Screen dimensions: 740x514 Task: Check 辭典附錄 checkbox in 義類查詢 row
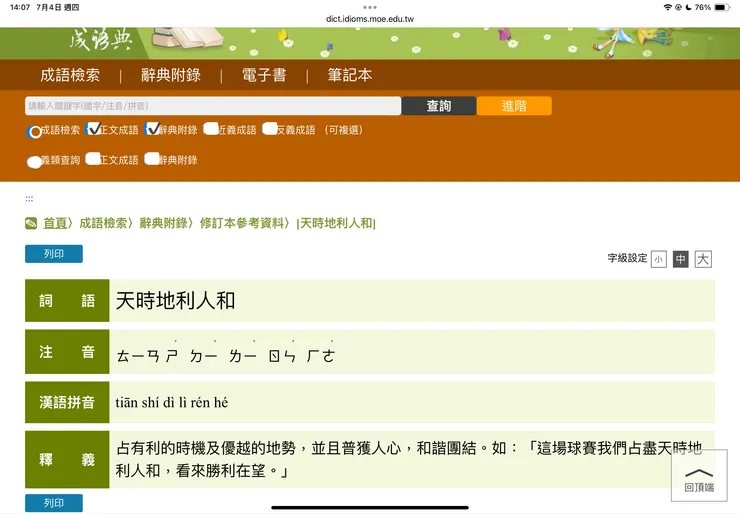click(x=152, y=159)
